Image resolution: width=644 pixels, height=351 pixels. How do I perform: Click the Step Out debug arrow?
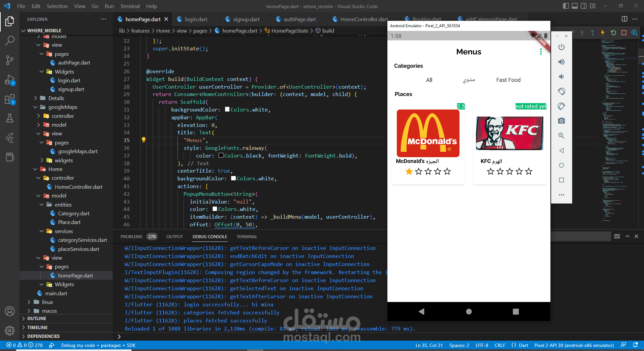[592, 33]
